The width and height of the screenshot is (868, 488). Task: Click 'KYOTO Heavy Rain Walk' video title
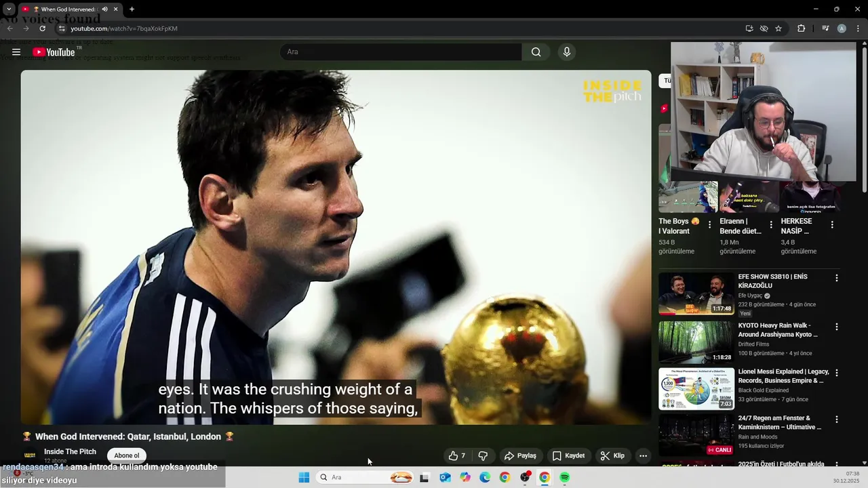(x=778, y=330)
